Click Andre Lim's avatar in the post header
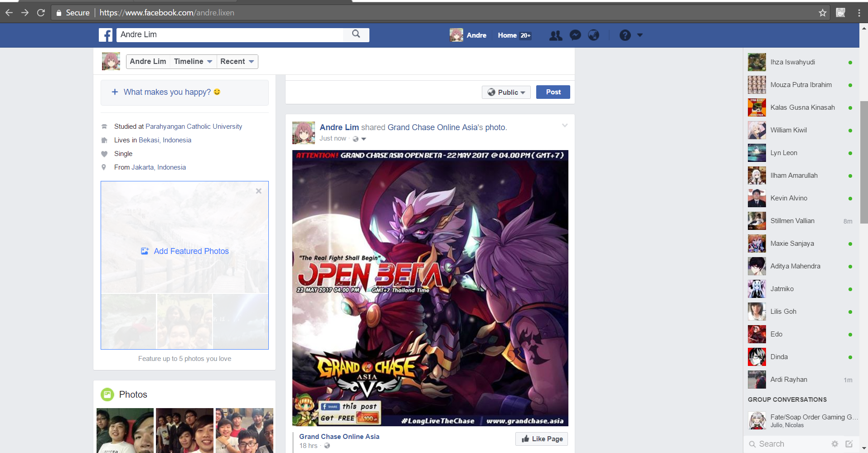The width and height of the screenshot is (868, 453). click(x=304, y=132)
